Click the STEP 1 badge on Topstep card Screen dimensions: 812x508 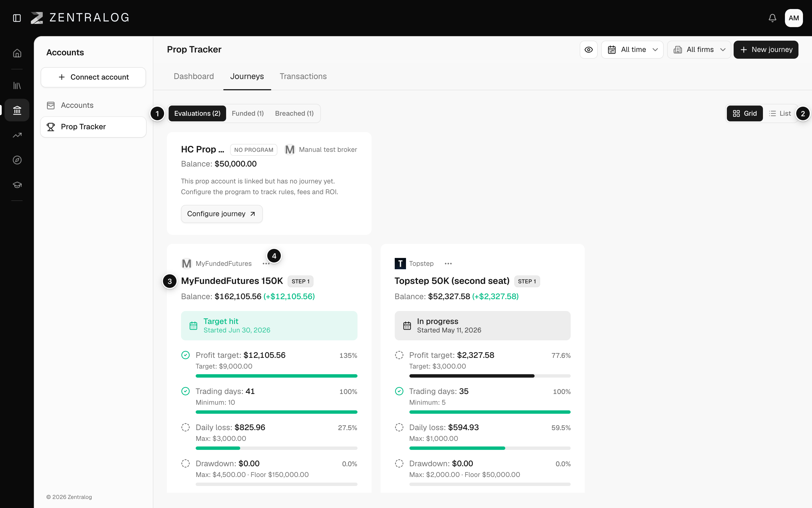tap(527, 281)
